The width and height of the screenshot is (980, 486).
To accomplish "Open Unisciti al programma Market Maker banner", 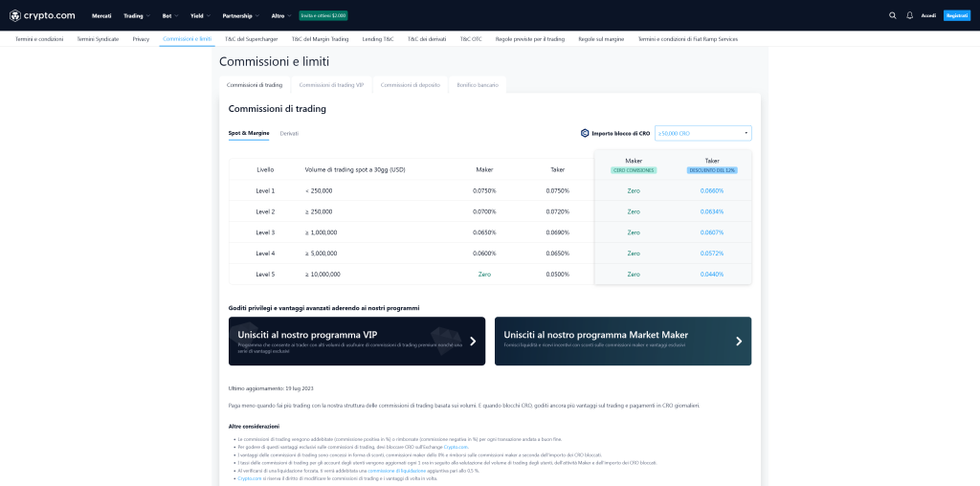I will click(x=623, y=342).
